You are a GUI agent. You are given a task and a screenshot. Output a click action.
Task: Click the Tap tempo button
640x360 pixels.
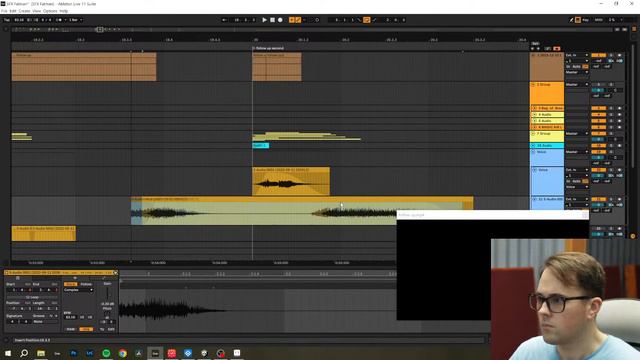pos(7,20)
